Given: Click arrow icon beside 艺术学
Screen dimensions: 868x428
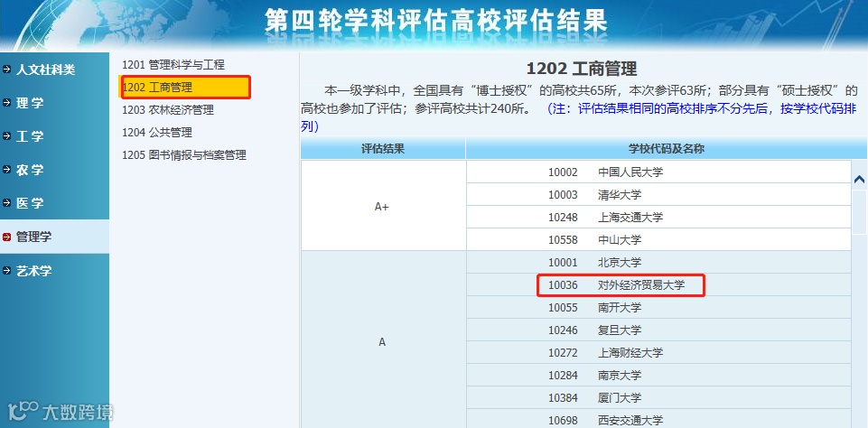Looking at the screenshot, I should pyautogui.click(x=6, y=271).
